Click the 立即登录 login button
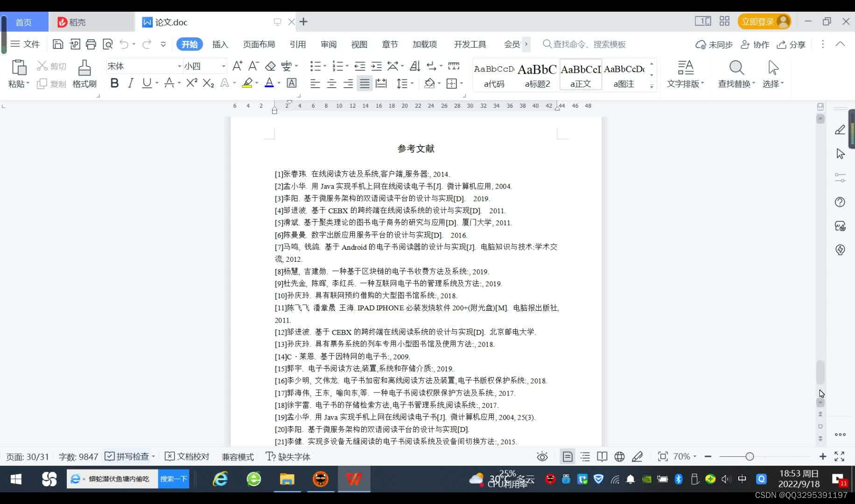Screen dimensions: 855x504 (764, 21)
